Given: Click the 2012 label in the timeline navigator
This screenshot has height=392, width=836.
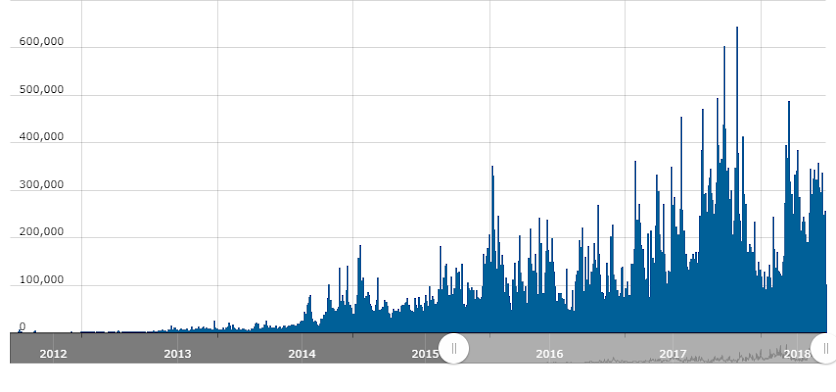Looking at the screenshot, I should [x=53, y=354].
